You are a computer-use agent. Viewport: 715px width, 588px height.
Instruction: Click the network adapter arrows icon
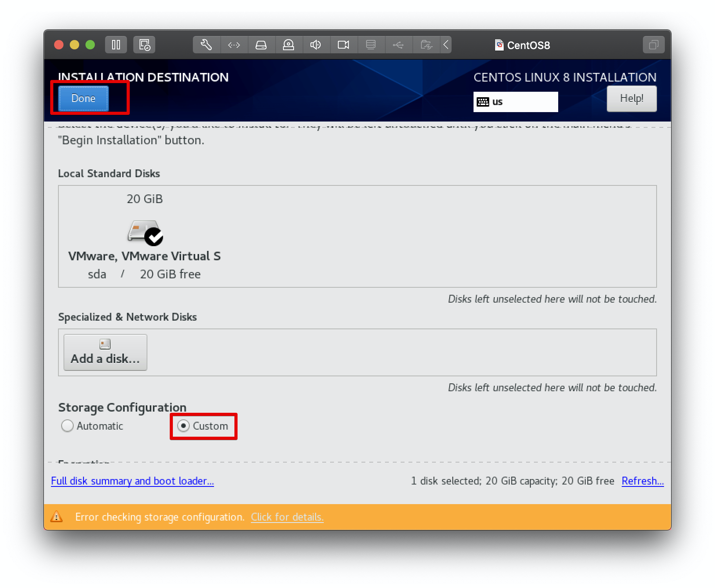234,45
